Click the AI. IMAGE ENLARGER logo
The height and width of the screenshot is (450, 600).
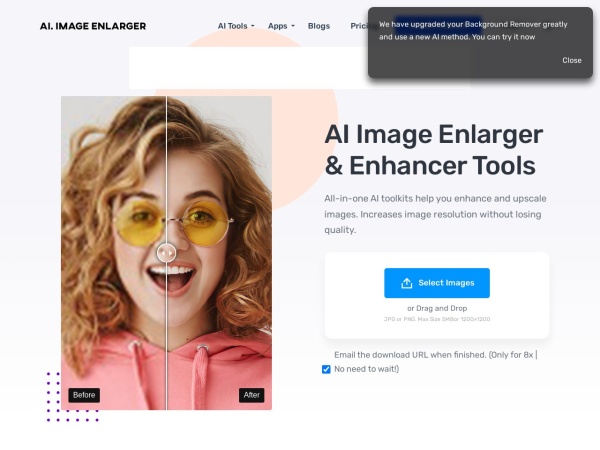[93, 26]
